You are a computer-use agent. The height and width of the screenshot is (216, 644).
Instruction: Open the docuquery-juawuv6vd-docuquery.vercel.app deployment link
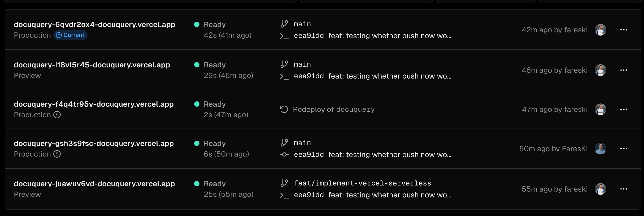[94, 184]
